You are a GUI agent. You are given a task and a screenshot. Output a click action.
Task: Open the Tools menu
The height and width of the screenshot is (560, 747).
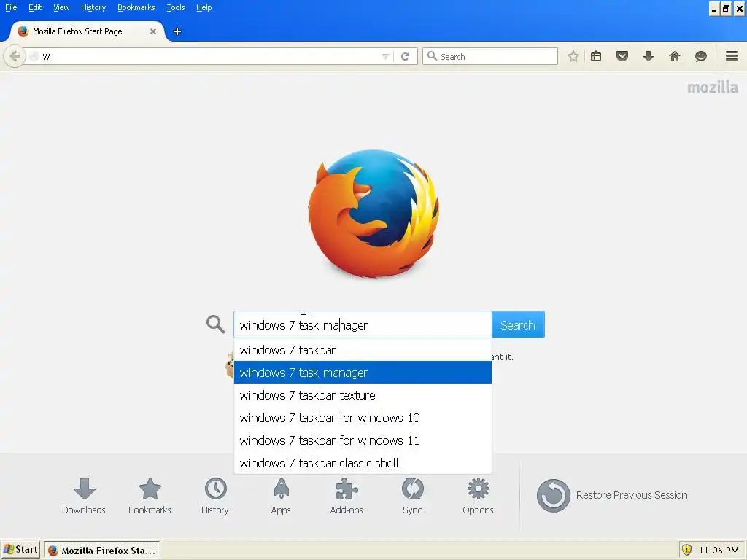click(x=176, y=7)
